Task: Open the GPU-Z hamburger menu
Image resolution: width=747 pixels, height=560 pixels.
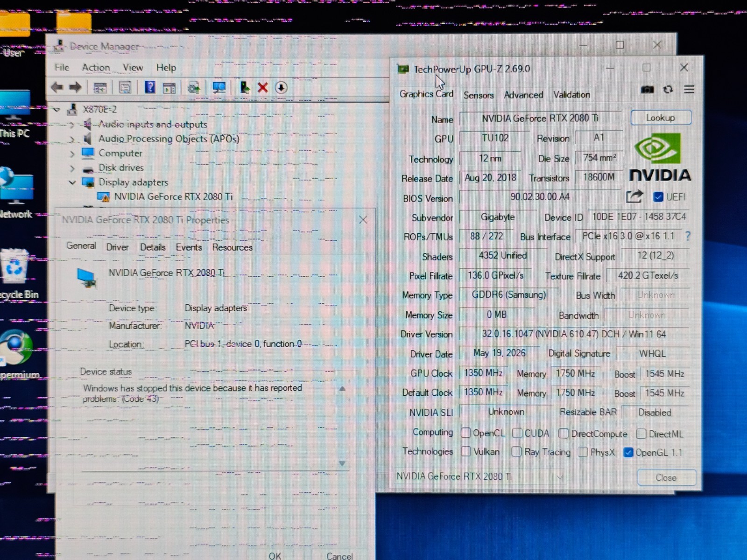Action: coord(689,89)
